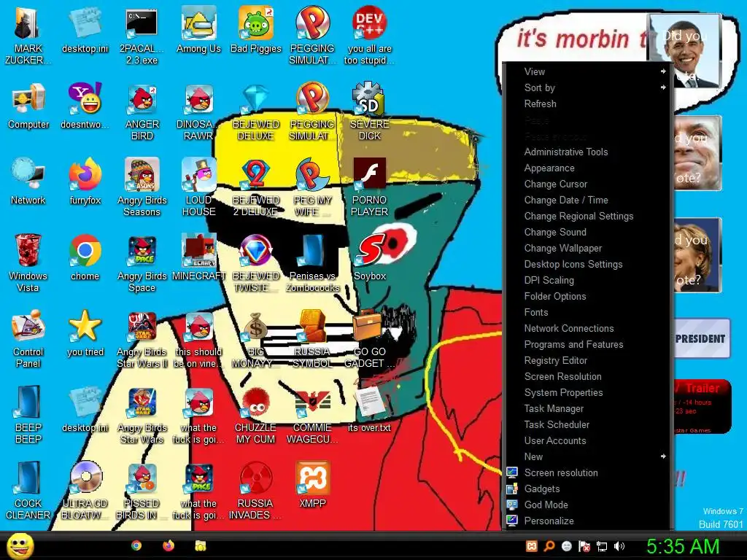
Task: Open Task Manager from context menu
Action: [x=589, y=408]
